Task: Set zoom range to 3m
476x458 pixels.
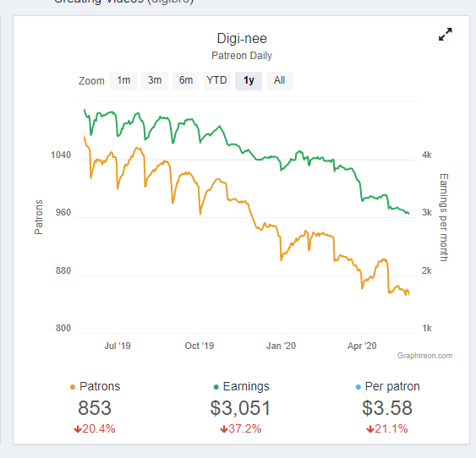Action: click(155, 80)
